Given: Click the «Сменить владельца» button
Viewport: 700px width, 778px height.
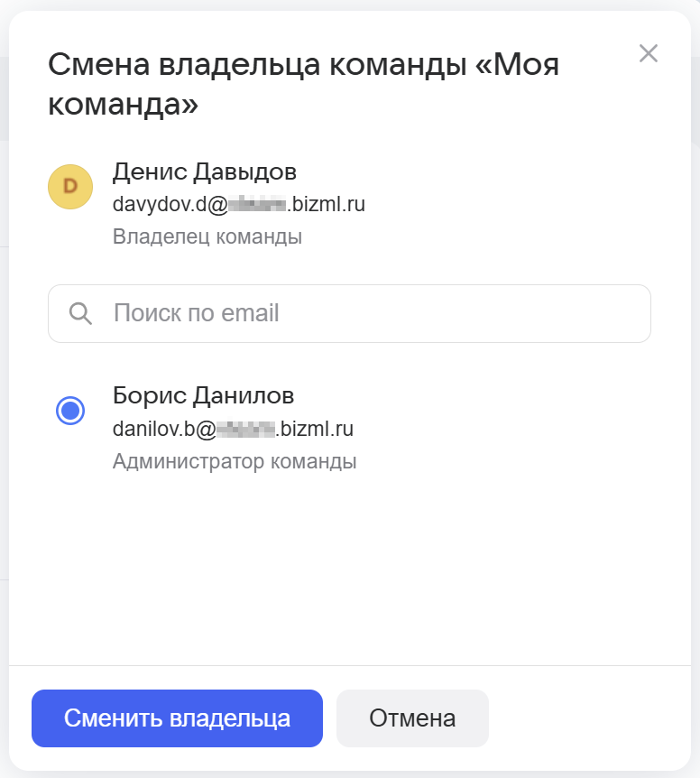Looking at the screenshot, I should click(177, 718).
